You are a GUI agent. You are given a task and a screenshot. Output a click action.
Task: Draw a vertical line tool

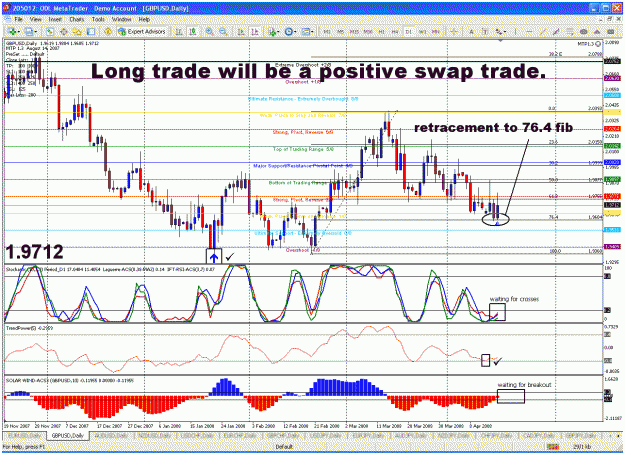point(515,32)
